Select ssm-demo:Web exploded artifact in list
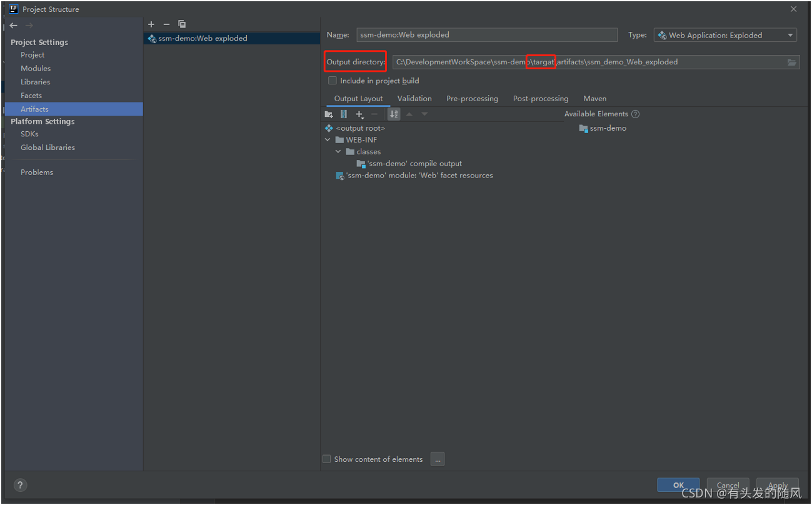The image size is (812, 505). (x=232, y=38)
